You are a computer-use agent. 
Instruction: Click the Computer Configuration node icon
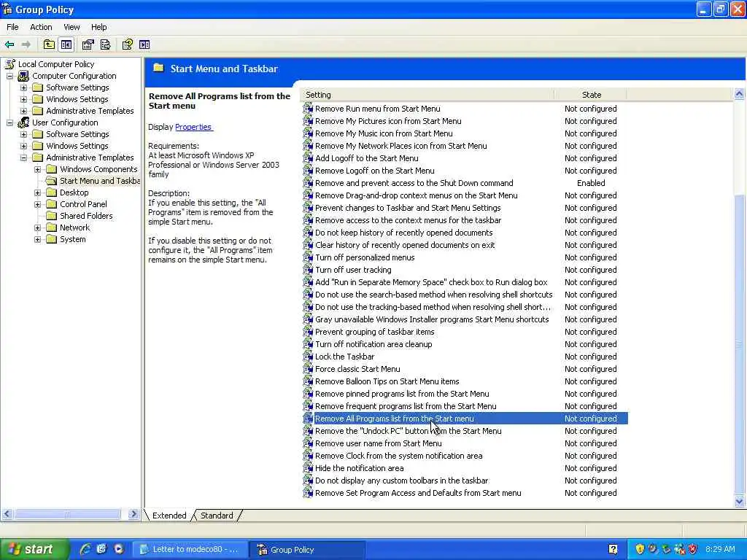23,76
